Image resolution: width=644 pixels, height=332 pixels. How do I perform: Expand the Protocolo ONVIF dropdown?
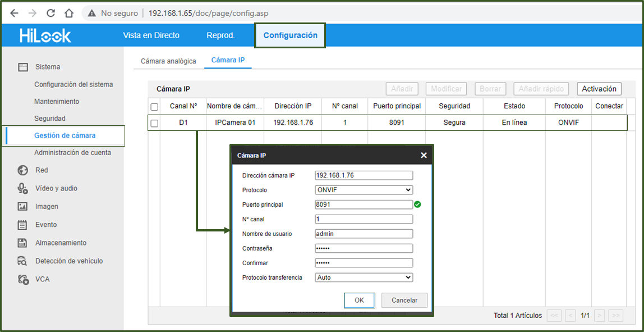(364, 190)
